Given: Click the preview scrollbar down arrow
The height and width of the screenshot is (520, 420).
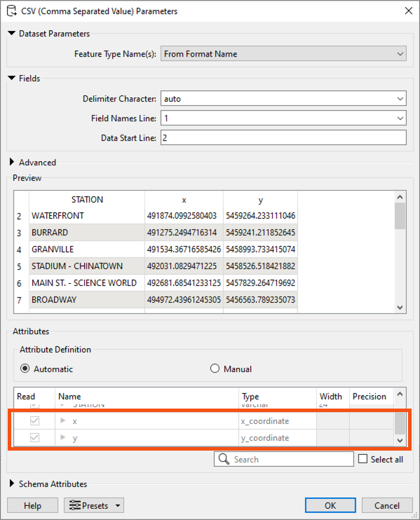Looking at the screenshot, I should coord(400,308).
